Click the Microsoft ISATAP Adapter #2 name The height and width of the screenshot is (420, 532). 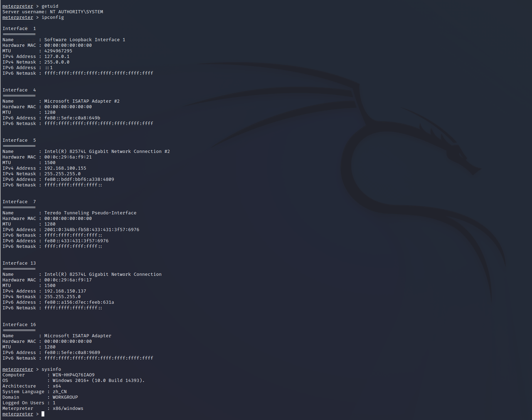[x=82, y=101]
